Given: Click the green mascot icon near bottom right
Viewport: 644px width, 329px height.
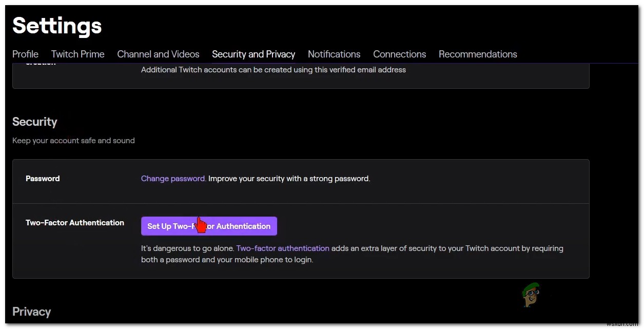Looking at the screenshot, I should coord(531,296).
